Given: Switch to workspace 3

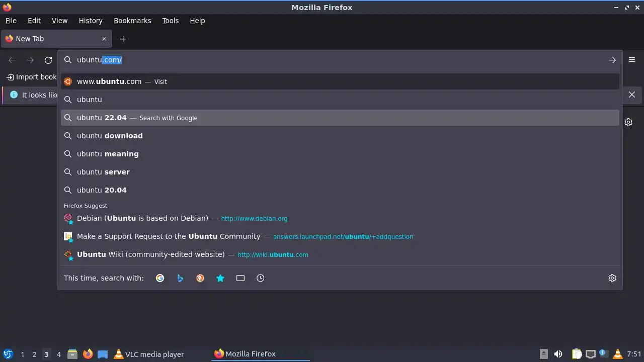Looking at the screenshot, I should (x=46, y=354).
